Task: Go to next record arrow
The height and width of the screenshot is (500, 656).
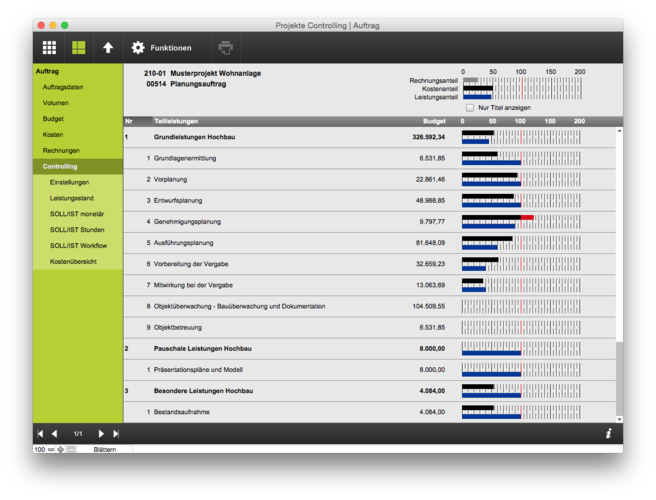Action: 101,434
